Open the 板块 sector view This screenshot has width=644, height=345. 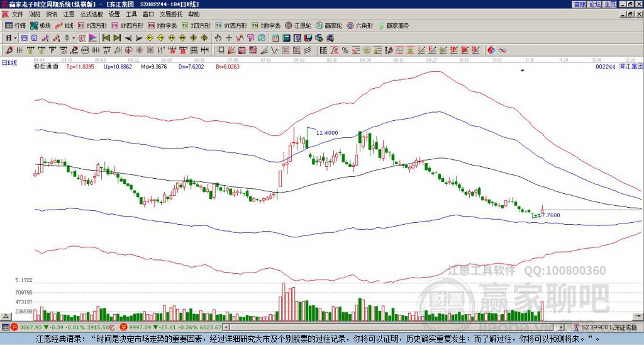point(40,25)
